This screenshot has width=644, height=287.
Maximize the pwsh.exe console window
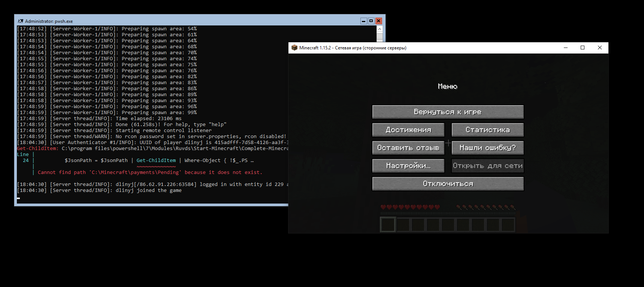[371, 21]
